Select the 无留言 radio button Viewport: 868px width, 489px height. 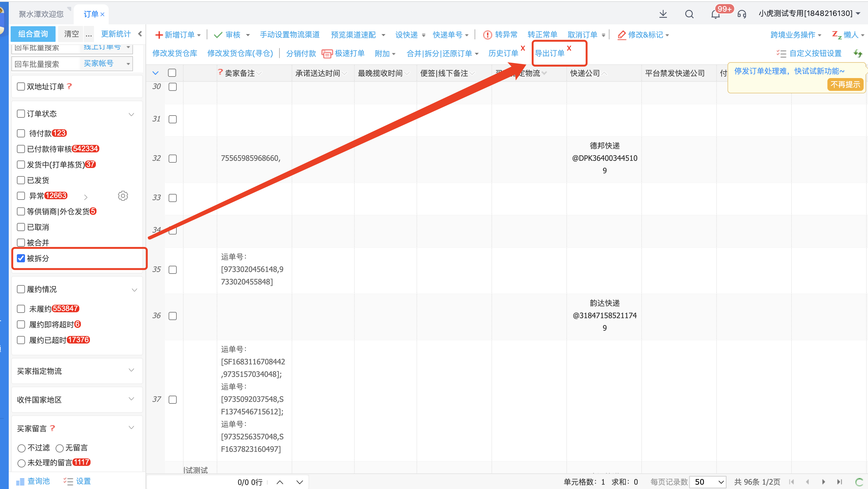click(x=60, y=448)
